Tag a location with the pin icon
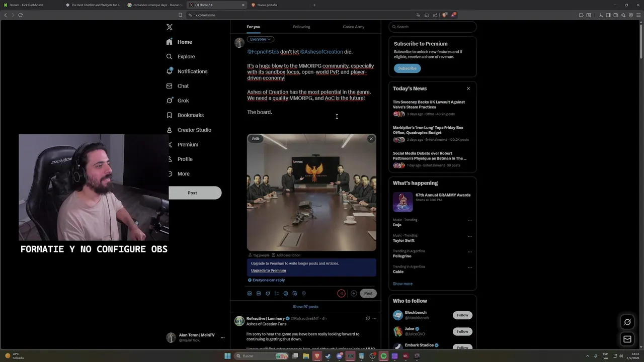 (303, 294)
